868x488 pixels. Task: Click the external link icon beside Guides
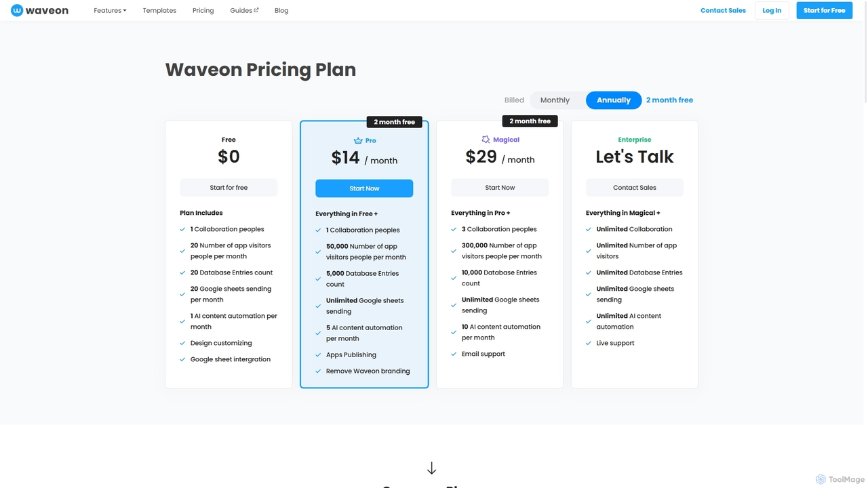coord(256,10)
